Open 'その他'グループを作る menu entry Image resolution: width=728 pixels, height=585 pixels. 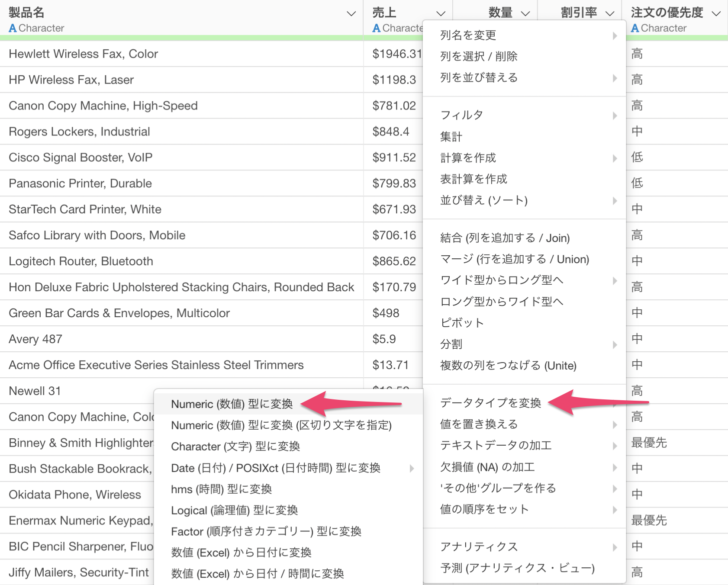point(498,489)
